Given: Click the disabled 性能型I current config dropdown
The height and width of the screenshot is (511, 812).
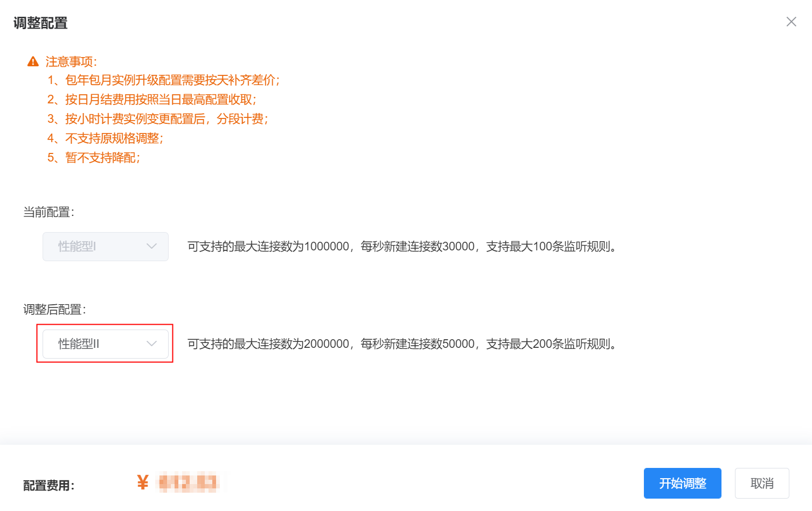Looking at the screenshot, I should coord(106,247).
